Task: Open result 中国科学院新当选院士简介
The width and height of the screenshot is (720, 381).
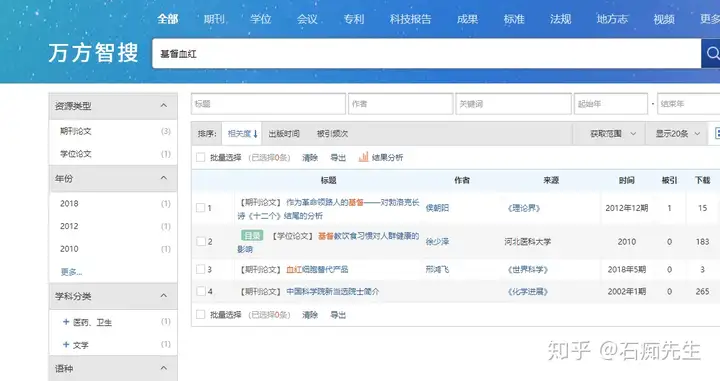Action: click(x=333, y=291)
